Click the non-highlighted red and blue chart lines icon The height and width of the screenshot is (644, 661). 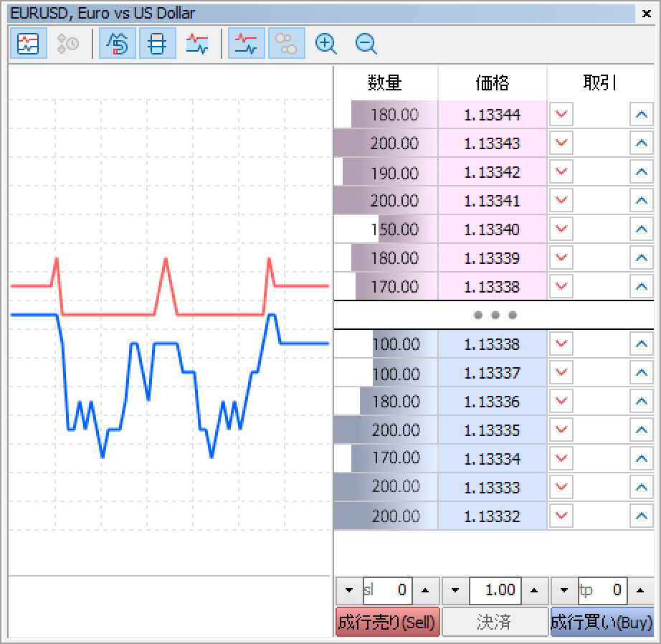click(x=197, y=44)
